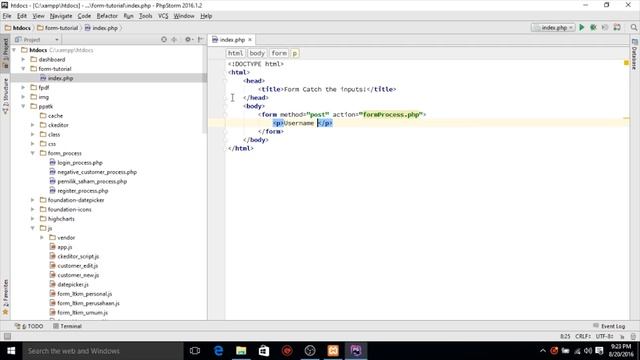This screenshot has width=640, height=360.
Task: Run index.php with the green play button
Action: pos(582,27)
